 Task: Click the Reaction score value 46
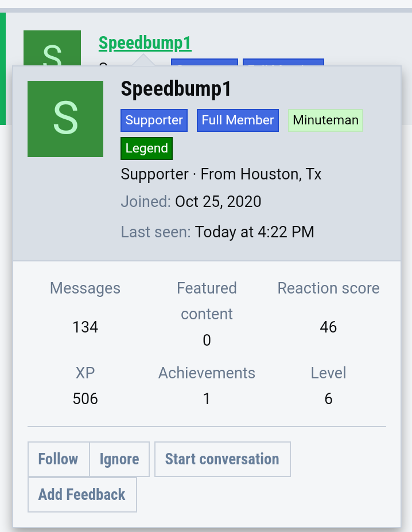pos(328,327)
